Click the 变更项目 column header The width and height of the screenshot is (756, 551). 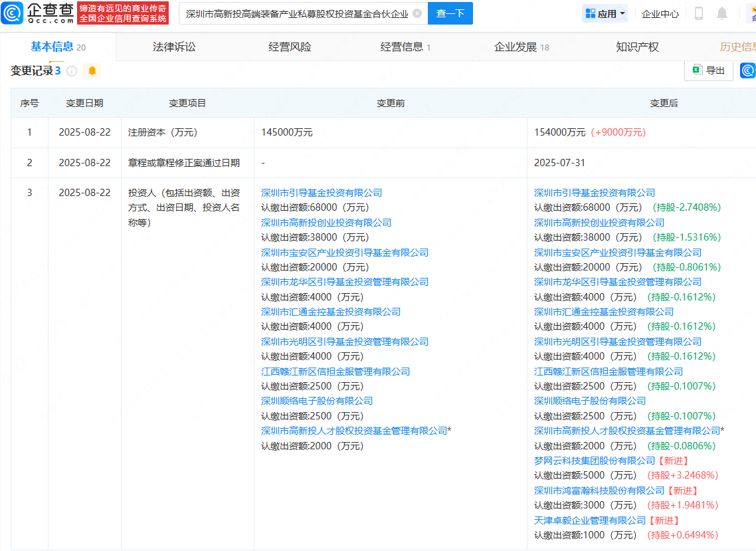[187, 103]
